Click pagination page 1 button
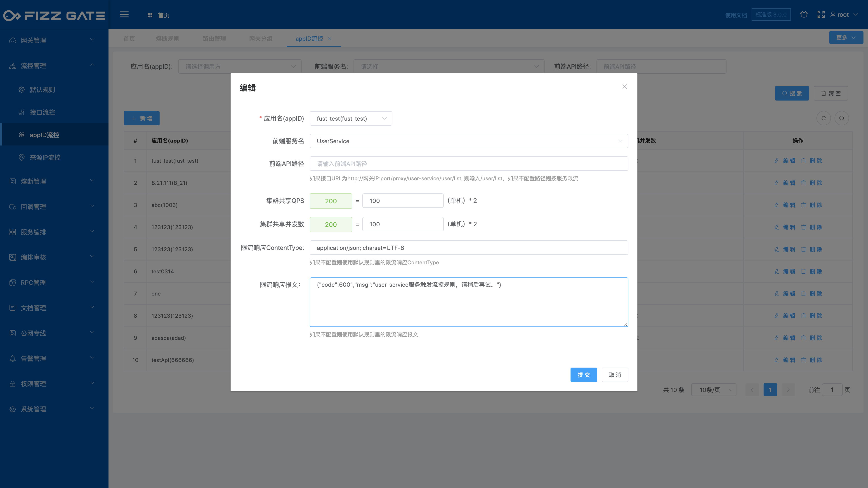The height and width of the screenshot is (488, 868). pos(770,390)
